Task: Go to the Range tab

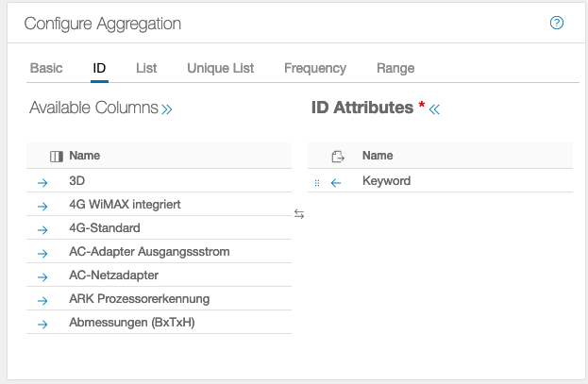Action: [x=395, y=68]
